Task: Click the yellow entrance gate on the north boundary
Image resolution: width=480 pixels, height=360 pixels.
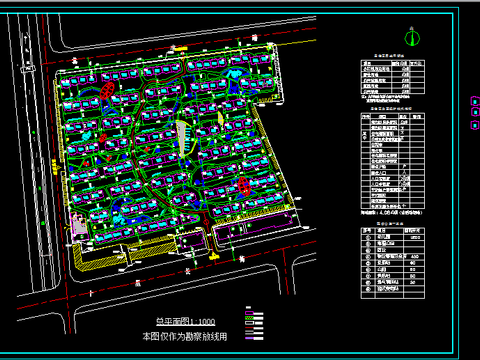Action: (181, 49)
